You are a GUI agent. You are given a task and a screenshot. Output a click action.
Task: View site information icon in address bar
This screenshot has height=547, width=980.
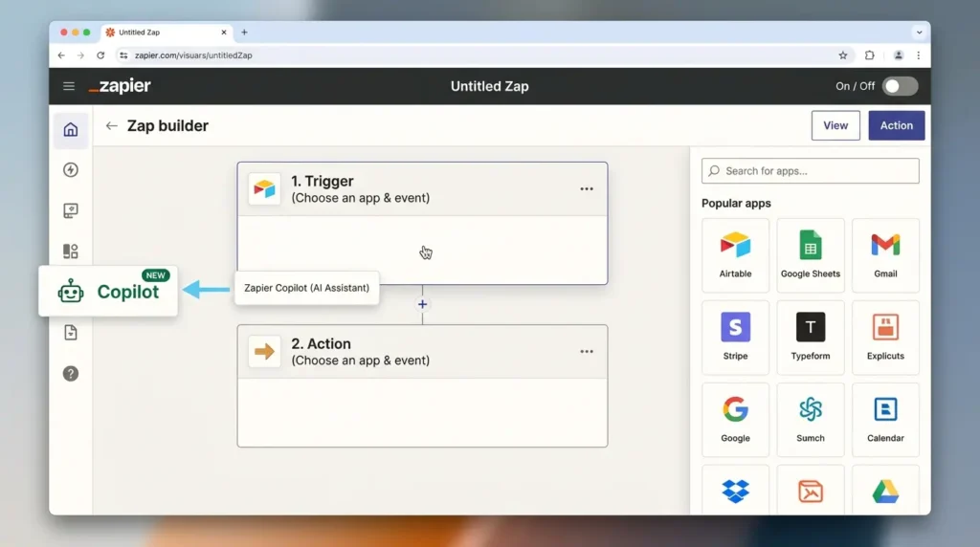tap(123, 55)
